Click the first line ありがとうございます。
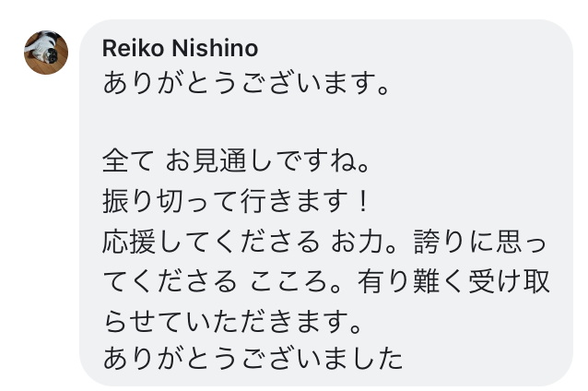Image resolution: width=588 pixels, height=391 pixels. tap(249, 85)
